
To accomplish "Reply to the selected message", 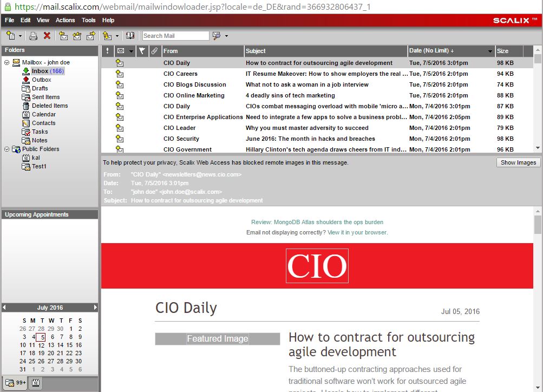I will (63, 36).
